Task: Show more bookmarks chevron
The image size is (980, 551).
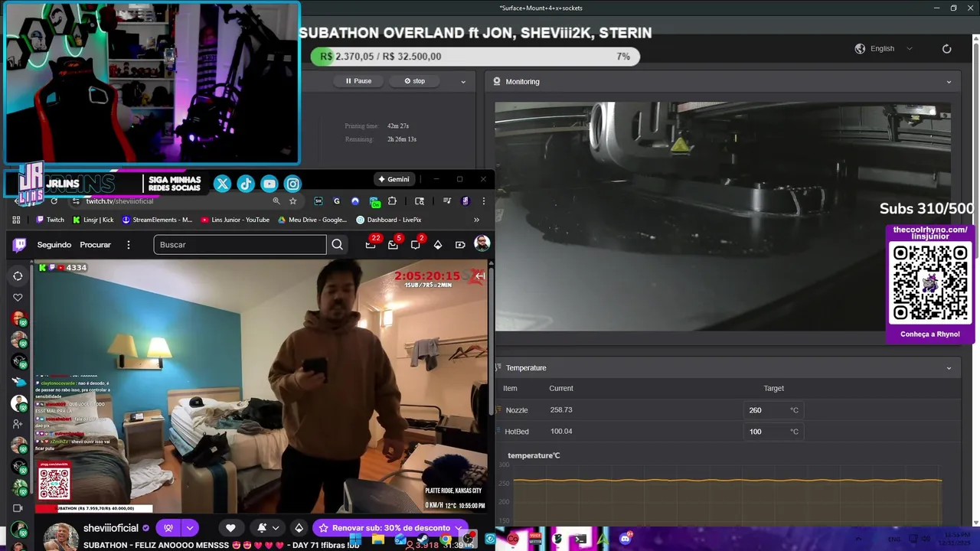Action: (x=476, y=220)
